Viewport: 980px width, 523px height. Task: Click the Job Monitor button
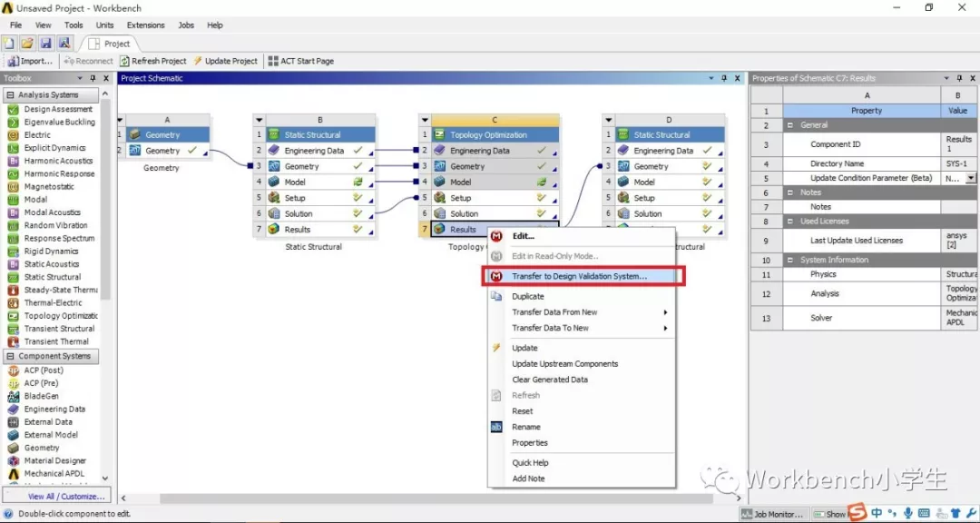coord(774,514)
